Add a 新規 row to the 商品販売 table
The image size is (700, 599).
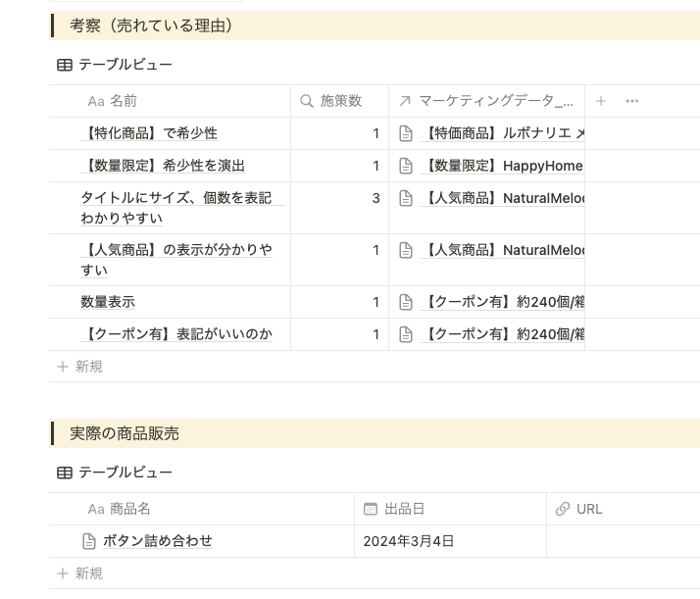point(80,574)
